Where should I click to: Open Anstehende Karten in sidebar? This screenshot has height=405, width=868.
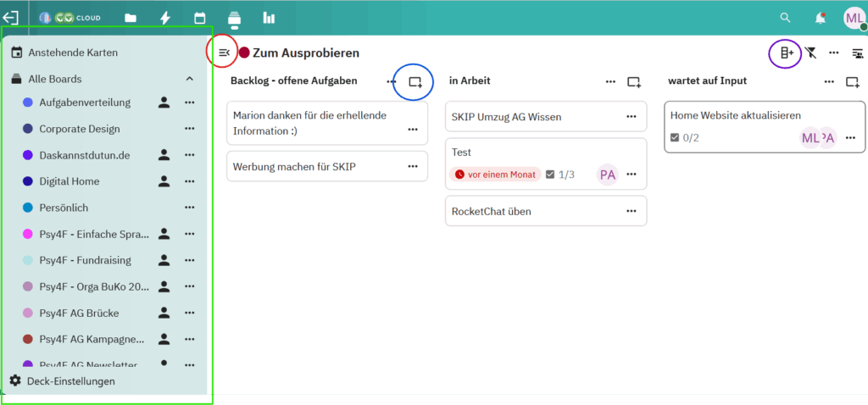click(73, 53)
